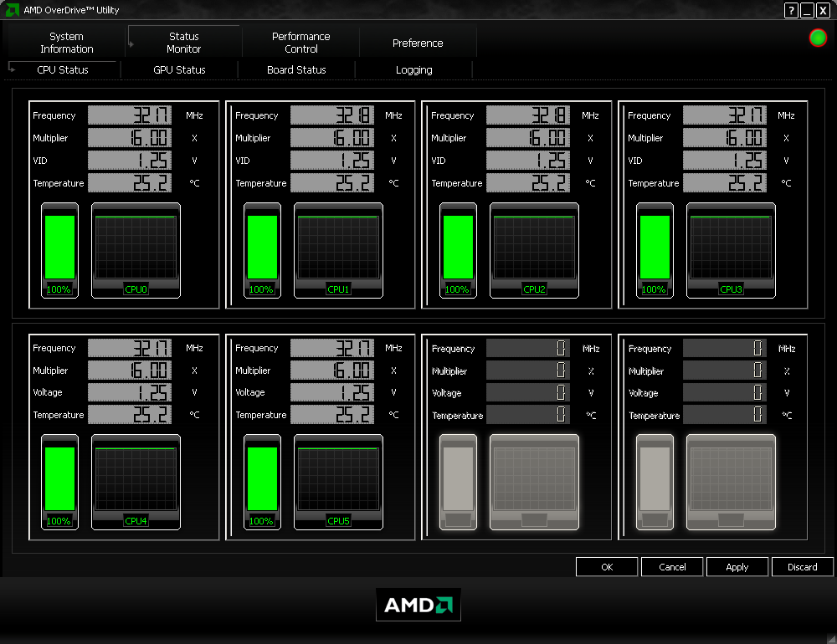Screen dimensions: 837x644
Task: Click the CPU5 label under graph
Action: point(338,521)
